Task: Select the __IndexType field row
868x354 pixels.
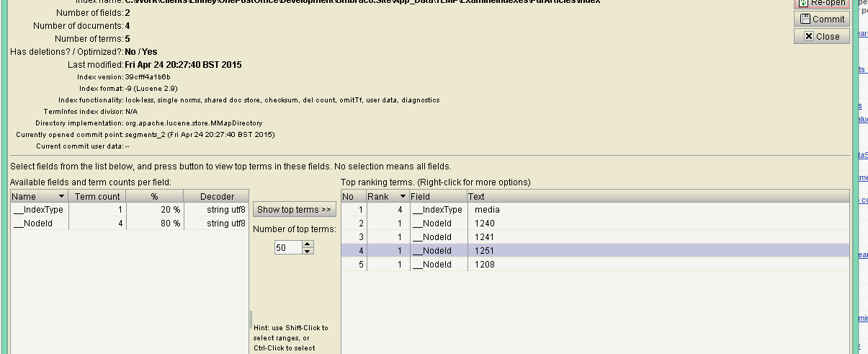Action: click(x=39, y=210)
